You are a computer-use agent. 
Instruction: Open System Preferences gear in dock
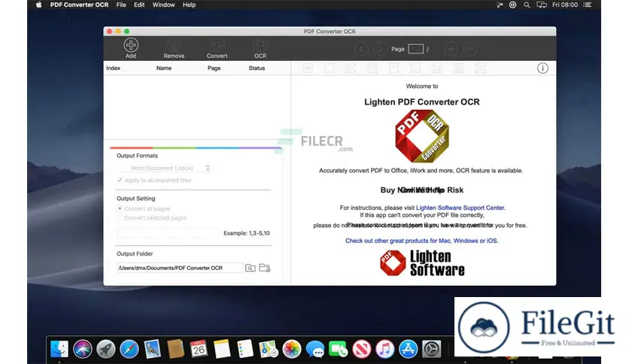pyautogui.click(x=431, y=349)
